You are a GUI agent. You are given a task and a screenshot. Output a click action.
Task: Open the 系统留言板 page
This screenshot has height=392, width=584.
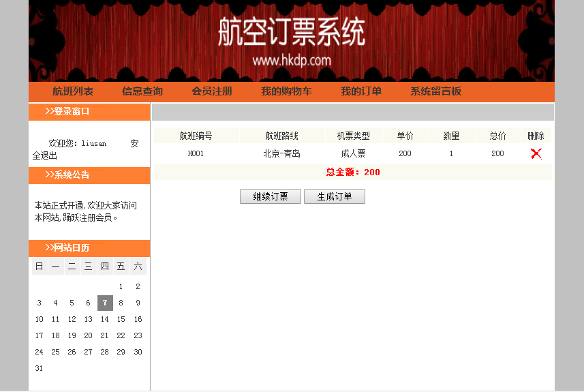tap(435, 91)
